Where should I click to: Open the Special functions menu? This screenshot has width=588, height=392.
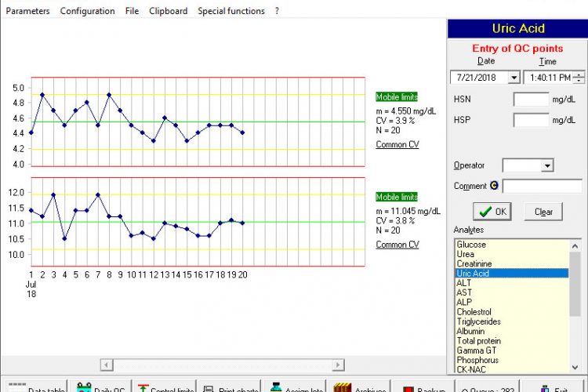(x=230, y=11)
